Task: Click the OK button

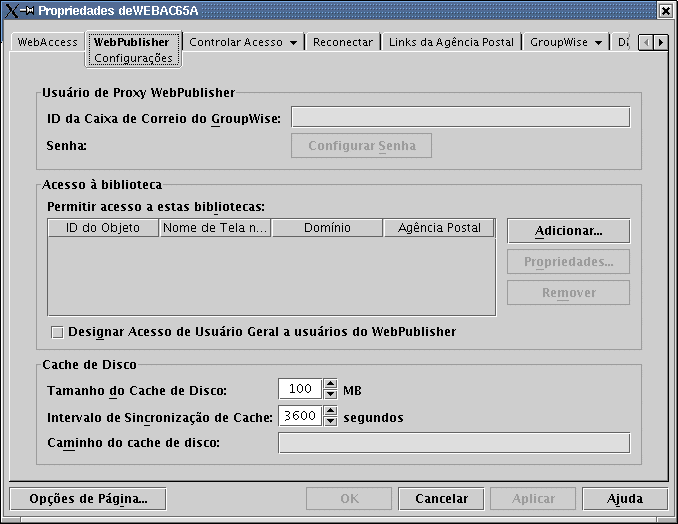Action: pyautogui.click(x=349, y=499)
